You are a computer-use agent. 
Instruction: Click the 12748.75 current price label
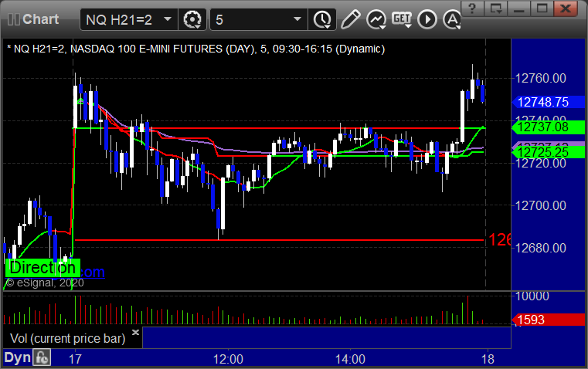pyautogui.click(x=548, y=102)
